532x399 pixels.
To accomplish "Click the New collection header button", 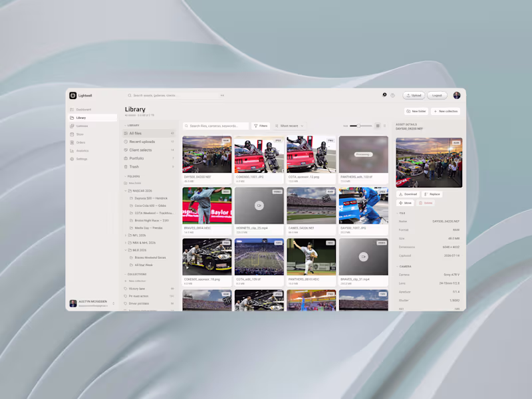I will pos(446,111).
